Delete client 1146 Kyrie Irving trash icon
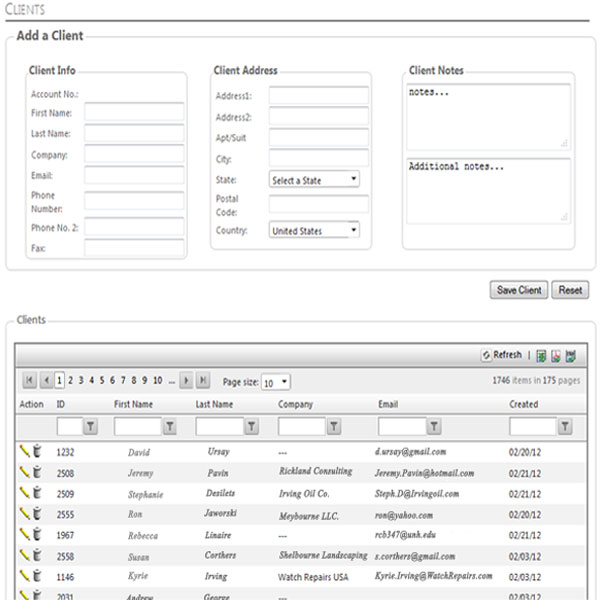The height and width of the screenshot is (600, 600). (37, 575)
